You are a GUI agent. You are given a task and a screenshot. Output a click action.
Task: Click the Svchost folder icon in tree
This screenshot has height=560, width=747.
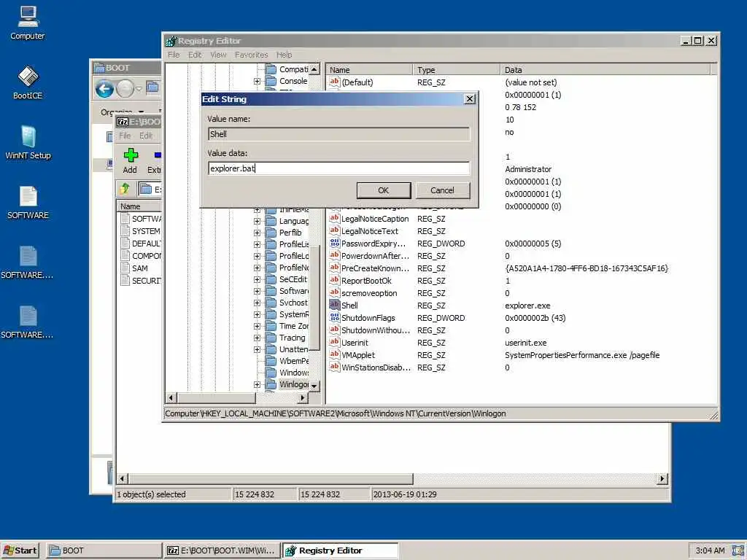coord(271,303)
